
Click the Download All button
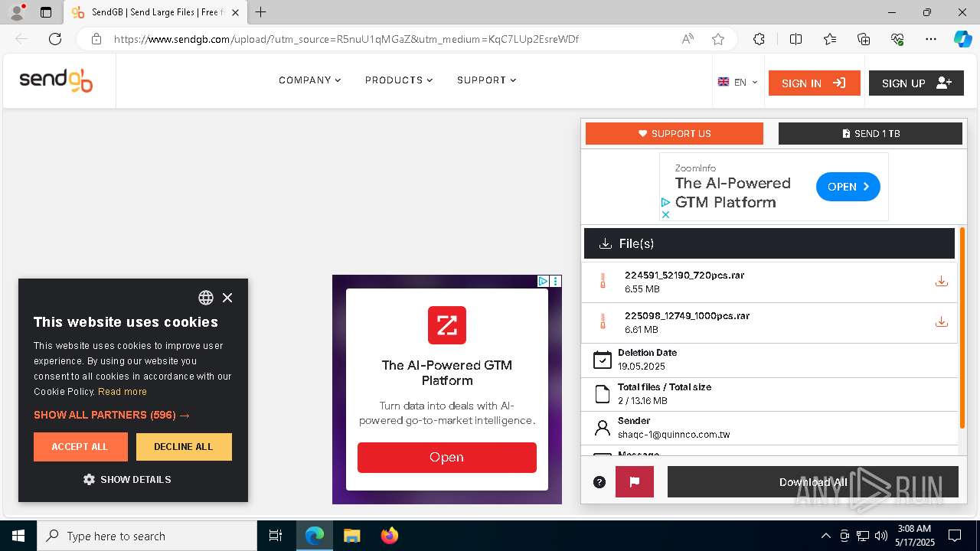[x=813, y=482]
